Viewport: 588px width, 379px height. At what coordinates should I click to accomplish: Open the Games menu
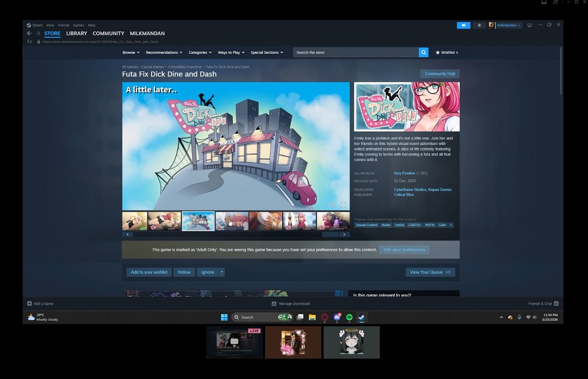78,25
